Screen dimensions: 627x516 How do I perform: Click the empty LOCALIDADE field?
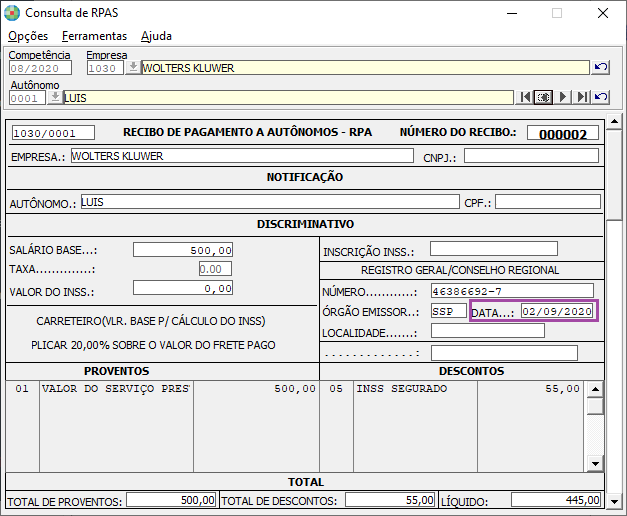(488, 331)
